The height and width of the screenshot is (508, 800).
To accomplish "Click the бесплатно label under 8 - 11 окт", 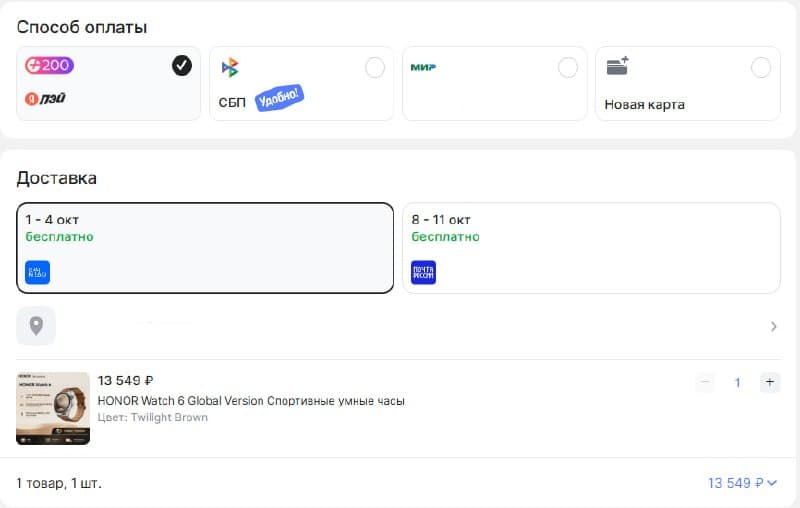I will click(445, 237).
